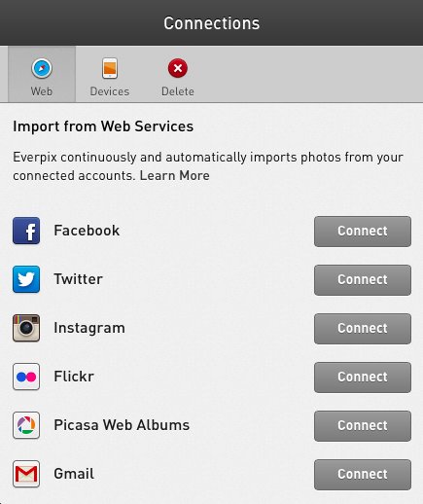
Task: Click the Picasa Web Albums label
Action: tap(122, 425)
